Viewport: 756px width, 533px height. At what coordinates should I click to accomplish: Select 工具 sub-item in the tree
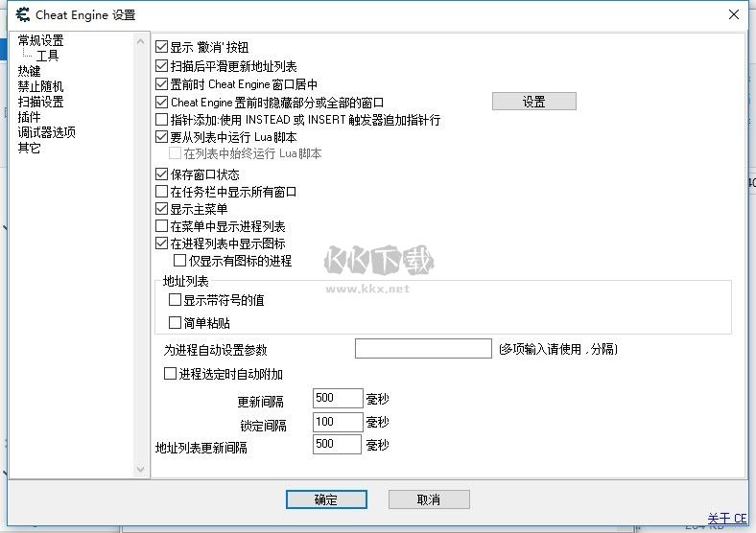tap(47, 56)
